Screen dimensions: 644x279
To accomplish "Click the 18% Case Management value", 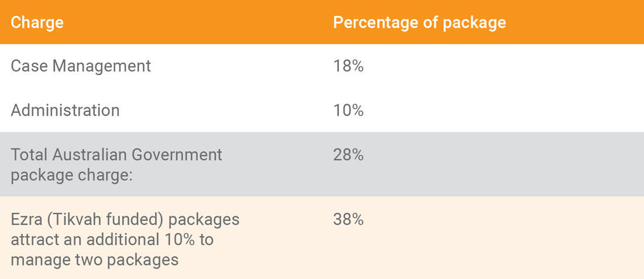I will click(x=348, y=66).
